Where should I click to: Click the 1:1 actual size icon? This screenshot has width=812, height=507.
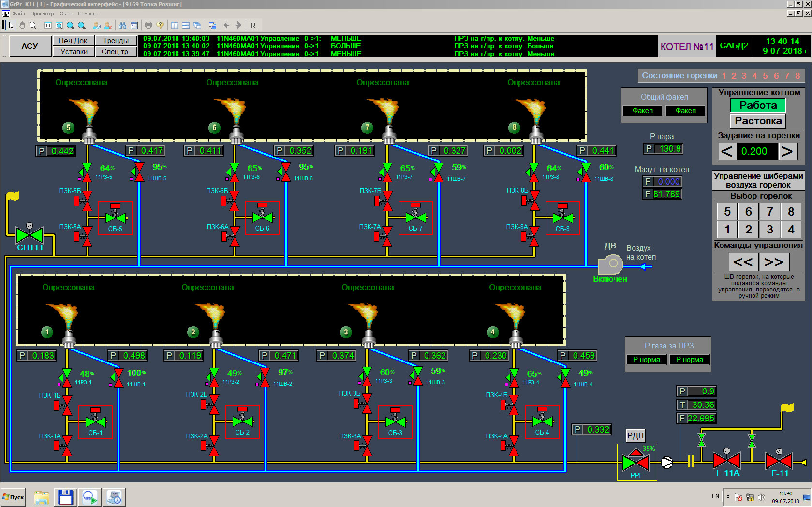(48, 25)
